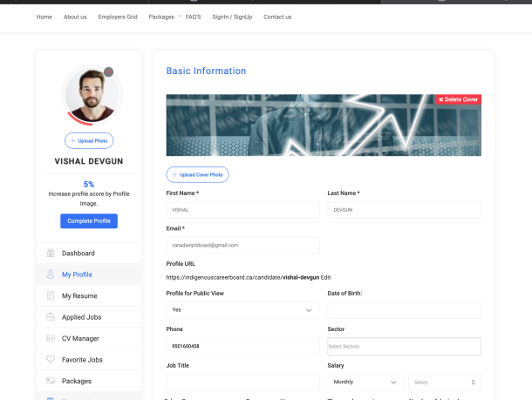The width and height of the screenshot is (532, 400).
Task: Click into the Date of Birth field
Action: pyautogui.click(x=404, y=310)
